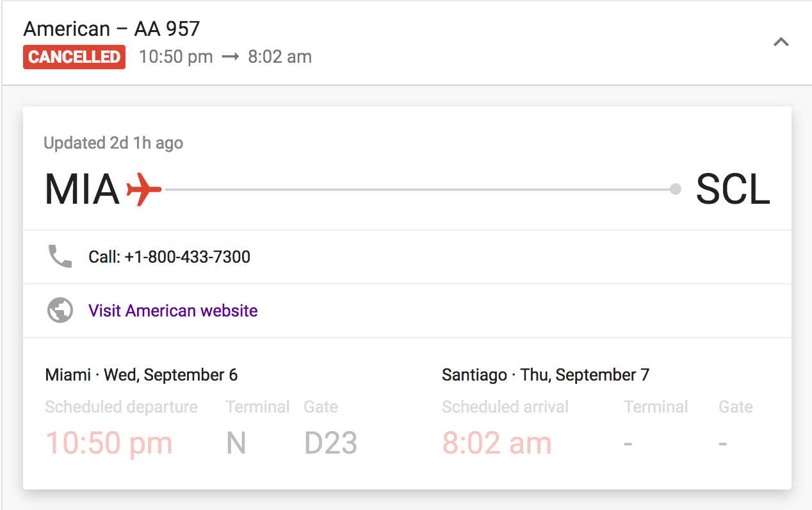Click the Call +1-800-433-7300 number

[170, 257]
